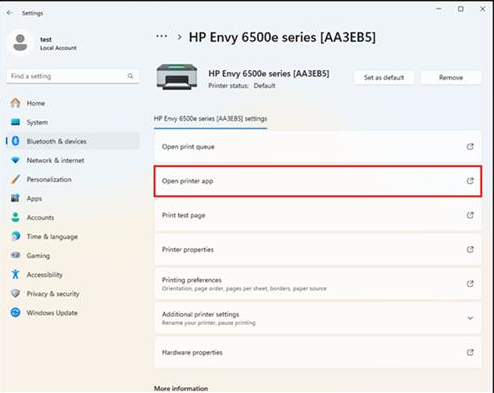Click Remove printer button
494x393 pixels.
pos(451,78)
